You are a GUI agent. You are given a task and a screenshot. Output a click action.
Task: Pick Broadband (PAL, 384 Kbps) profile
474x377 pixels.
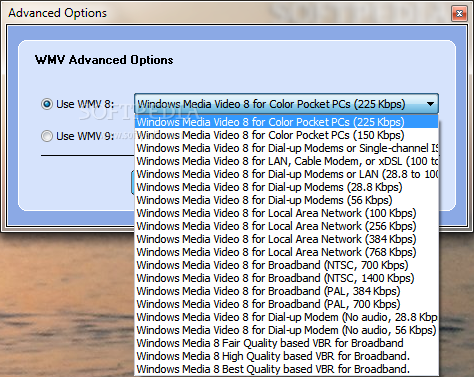[286, 291]
